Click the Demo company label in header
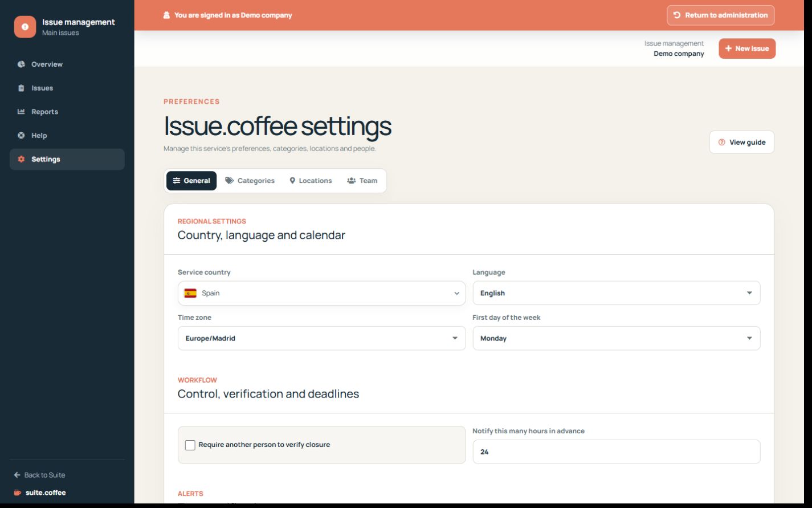The width and height of the screenshot is (812, 508). point(679,54)
